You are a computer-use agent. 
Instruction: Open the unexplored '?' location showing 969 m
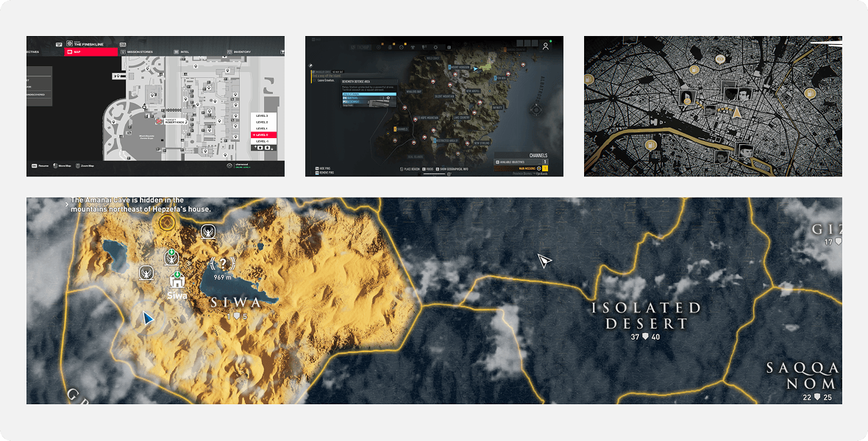223,262
